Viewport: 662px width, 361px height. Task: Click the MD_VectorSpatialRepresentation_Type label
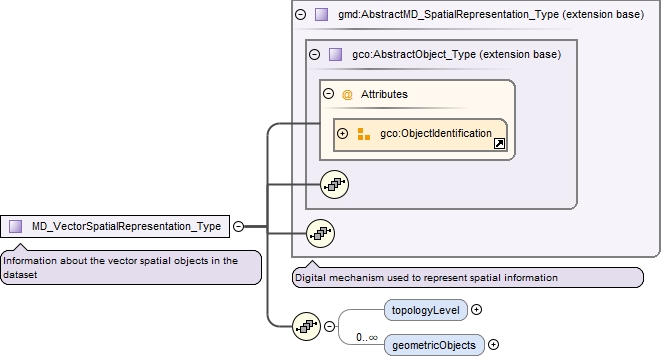126,226
